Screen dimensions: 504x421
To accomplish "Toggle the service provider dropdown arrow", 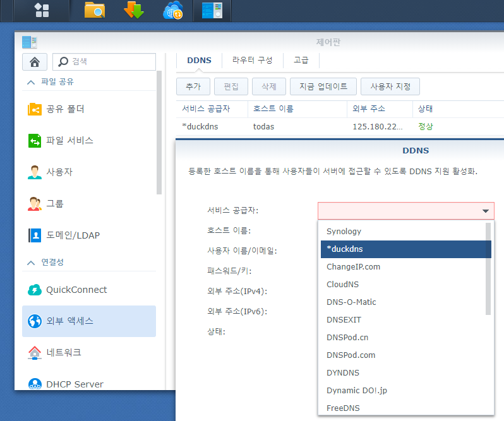I will tap(485, 211).
